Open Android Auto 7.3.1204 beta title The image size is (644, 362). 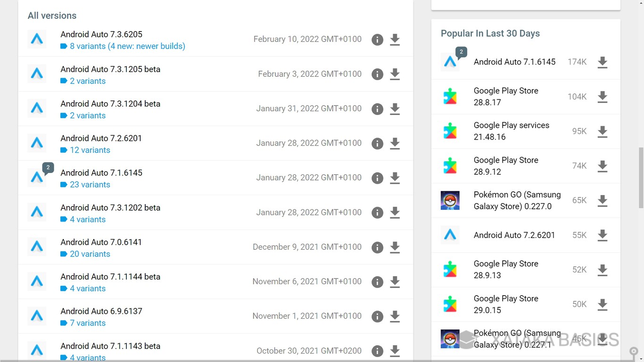pyautogui.click(x=110, y=104)
